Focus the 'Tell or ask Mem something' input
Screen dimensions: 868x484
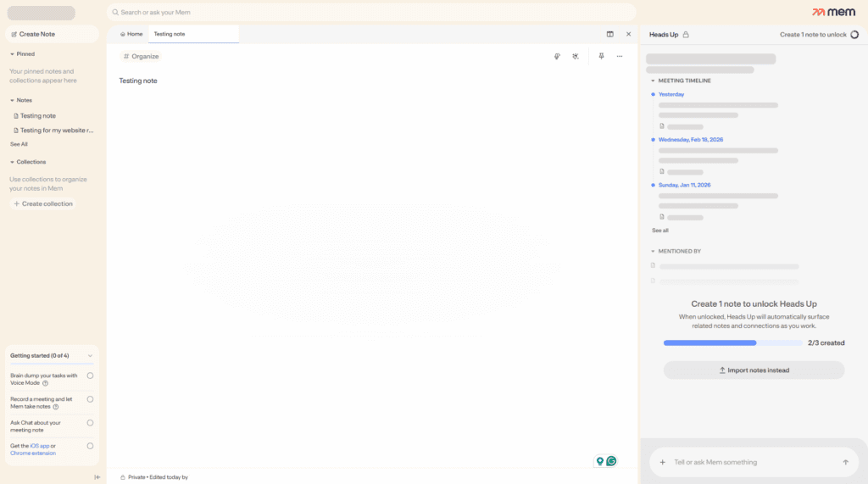(x=754, y=463)
